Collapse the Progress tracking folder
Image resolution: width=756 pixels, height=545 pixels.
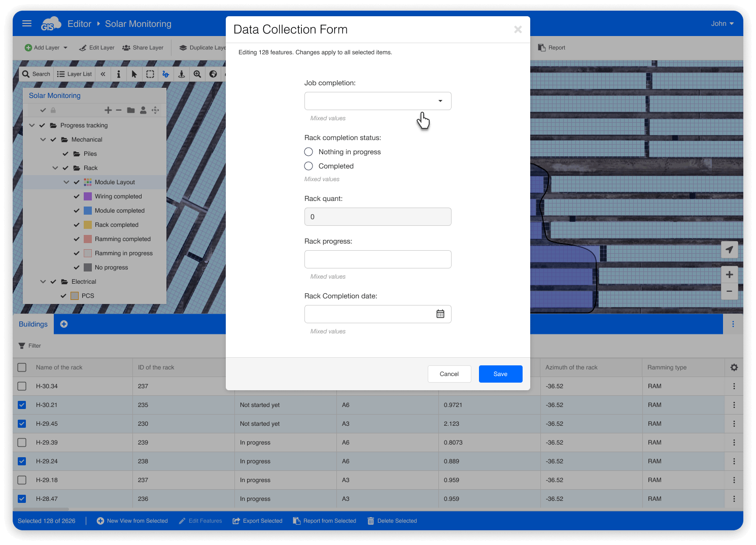tap(32, 125)
